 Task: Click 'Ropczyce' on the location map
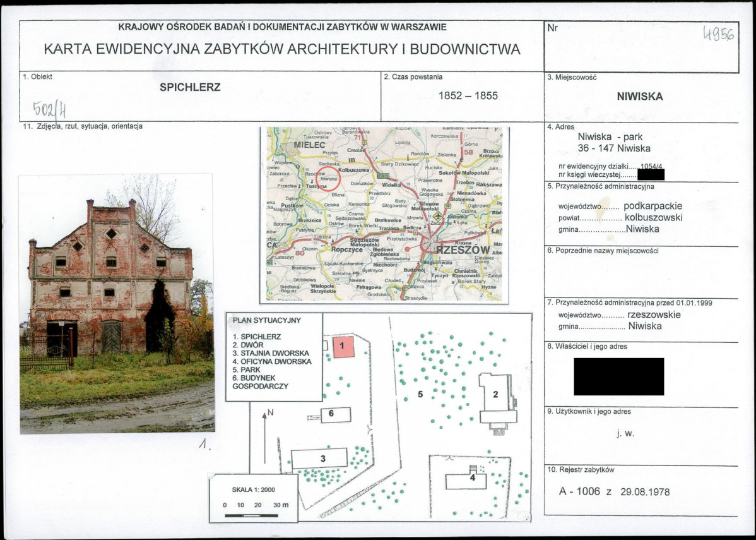(347, 250)
